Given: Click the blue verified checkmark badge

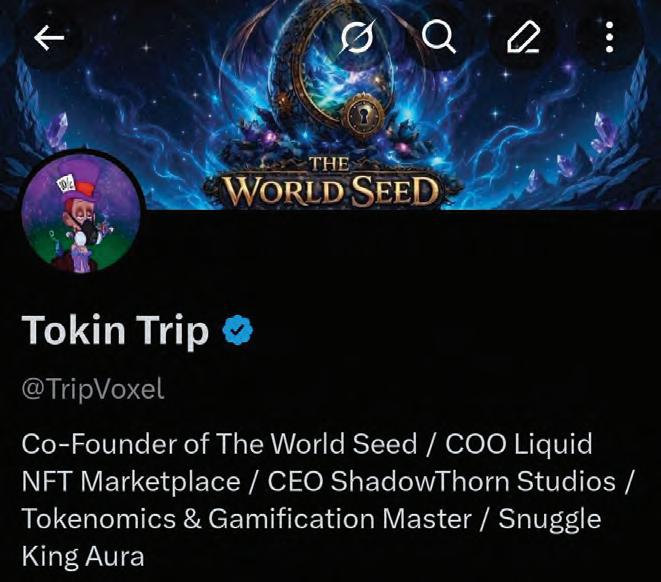Looking at the screenshot, I should click(236, 331).
